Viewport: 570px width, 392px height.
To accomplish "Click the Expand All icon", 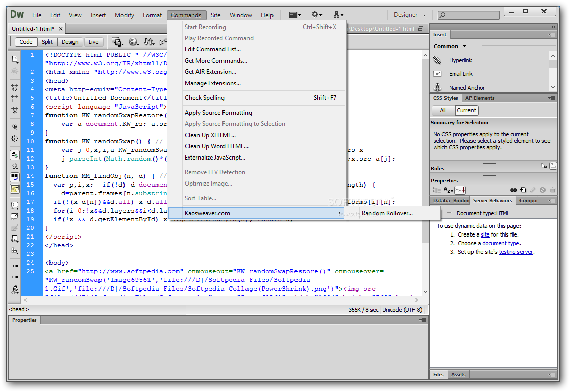I will (14, 110).
